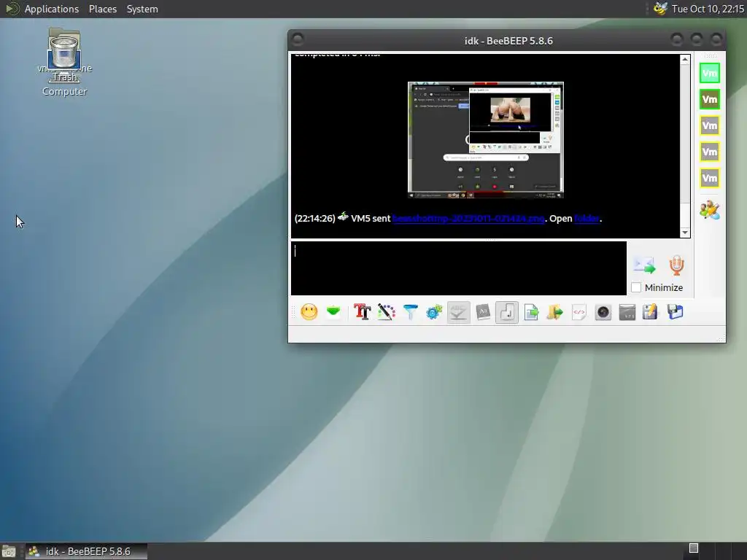Click the send message envelope icon
This screenshot has width=747, height=560.
(644, 265)
